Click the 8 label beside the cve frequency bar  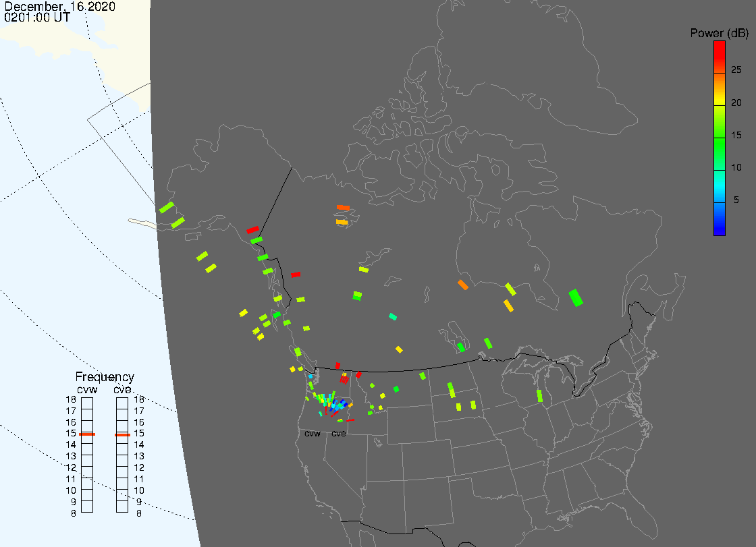click(x=139, y=514)
